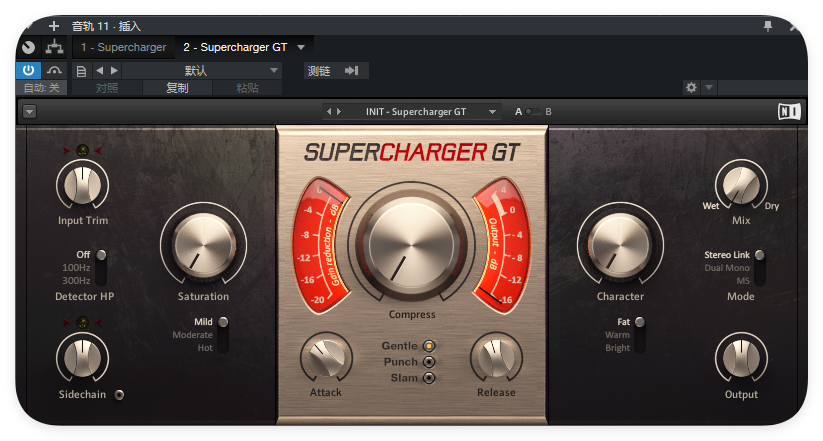Screen dimensions: 823x441
Task: Go to previous host preset
Action: [x=100, y=70]
